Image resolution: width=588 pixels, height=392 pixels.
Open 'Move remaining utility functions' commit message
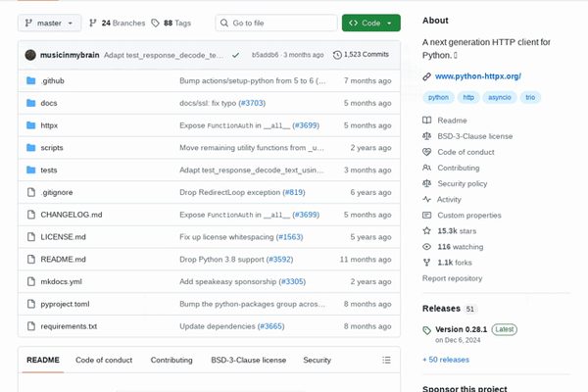coord(252,147)
